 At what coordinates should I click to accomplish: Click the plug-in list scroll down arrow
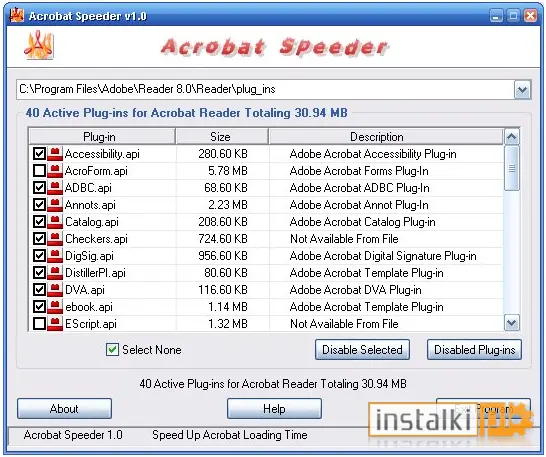pos(512,323)
